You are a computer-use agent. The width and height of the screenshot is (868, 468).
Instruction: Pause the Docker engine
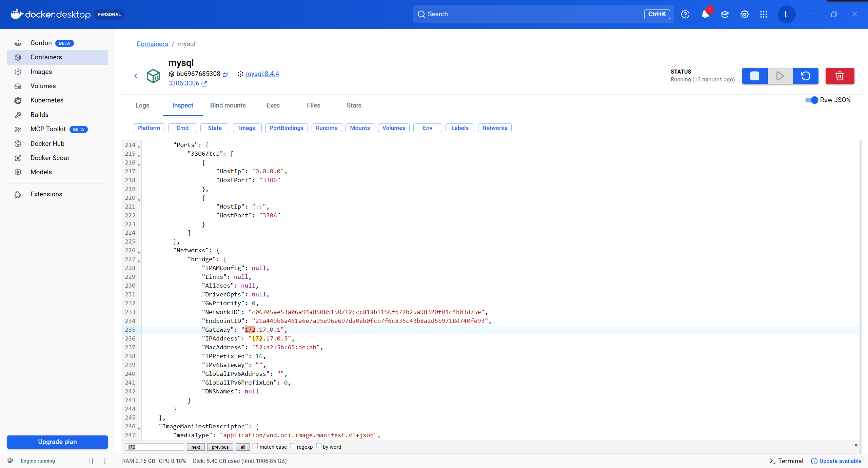[x=91, y=461]
